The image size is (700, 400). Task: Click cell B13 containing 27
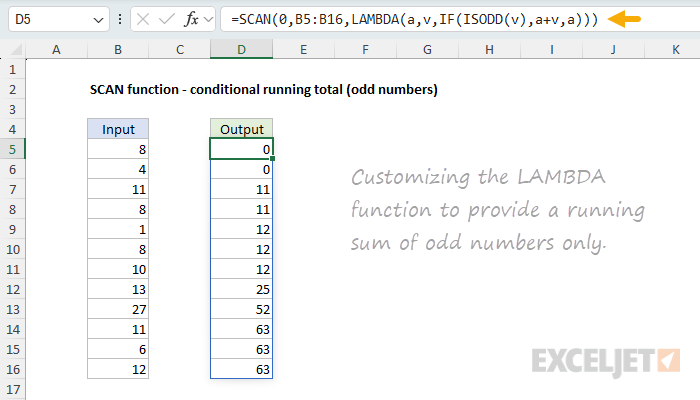pos(117,309)
